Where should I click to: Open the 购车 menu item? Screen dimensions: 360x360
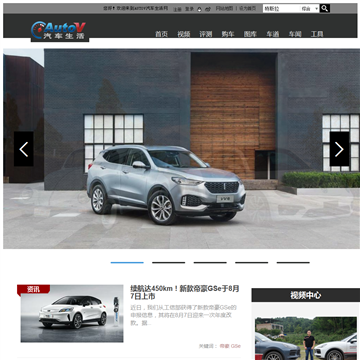click(x=228, y=34)
